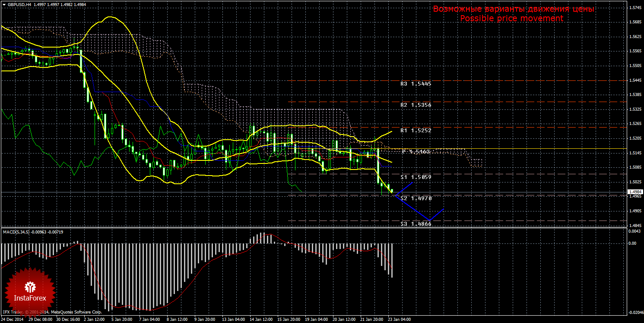Click the 1.5745 price scale value
The height and width of the screenshot is (323, 644).
pyautogui.click(x=634, y=8)
